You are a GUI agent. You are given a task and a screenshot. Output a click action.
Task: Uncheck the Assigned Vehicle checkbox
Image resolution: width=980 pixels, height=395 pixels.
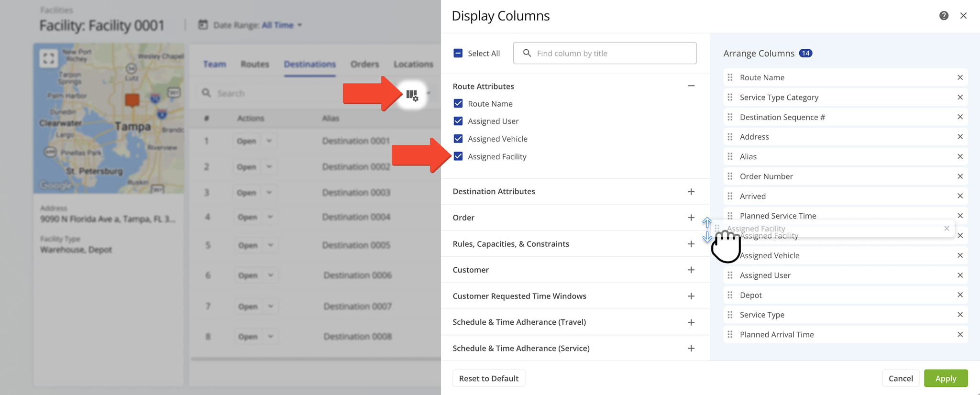click(458, 139)
